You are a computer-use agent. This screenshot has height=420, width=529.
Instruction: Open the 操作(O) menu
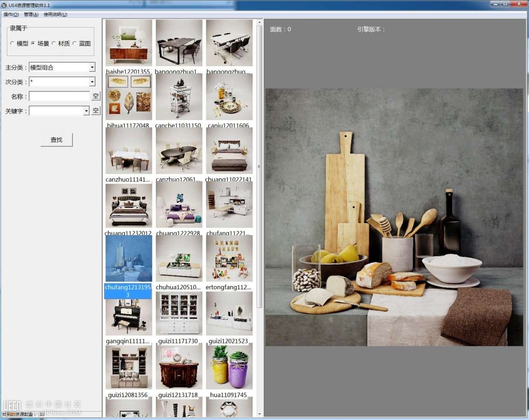click(x=11, y=14)
